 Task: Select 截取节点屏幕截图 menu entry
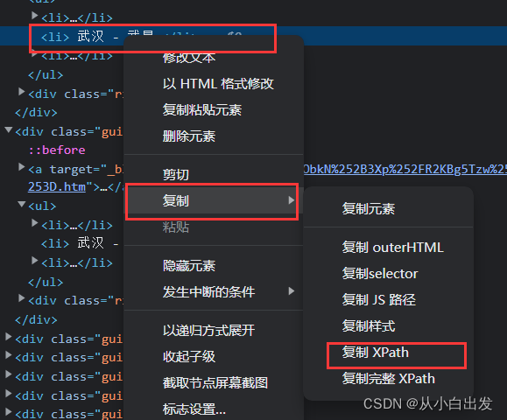click(215, 383)
